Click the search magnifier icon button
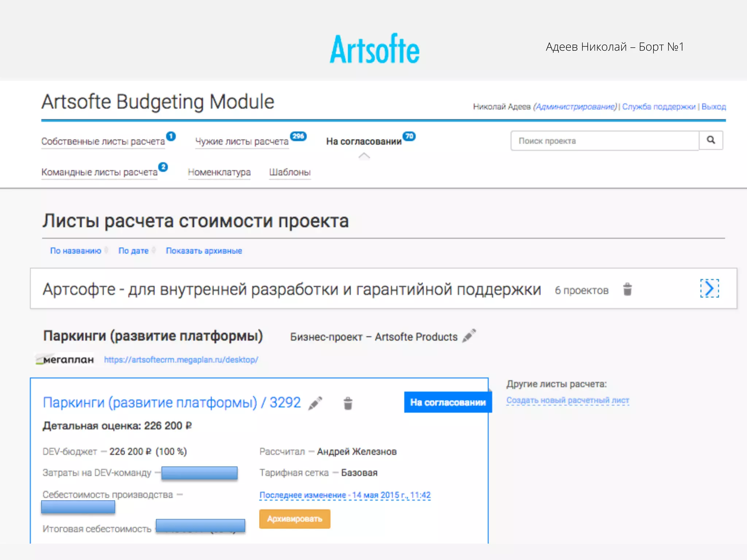The image size is (747, 560). [x=711, y=140]
